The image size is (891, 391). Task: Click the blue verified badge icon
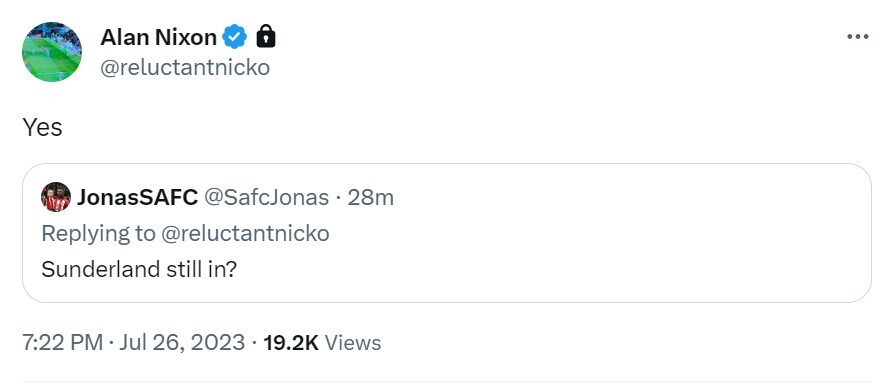pos(234,37)
